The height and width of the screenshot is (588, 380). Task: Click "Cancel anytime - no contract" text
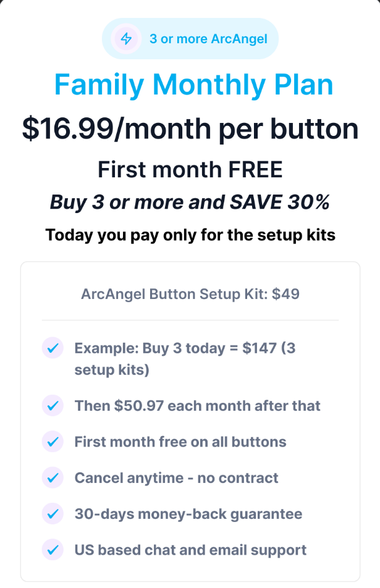pos(177,477)
